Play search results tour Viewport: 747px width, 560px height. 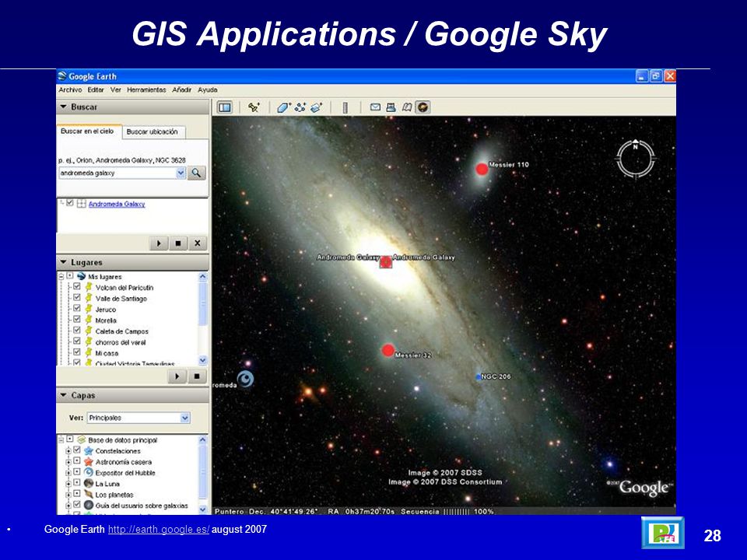pos(159,243)
